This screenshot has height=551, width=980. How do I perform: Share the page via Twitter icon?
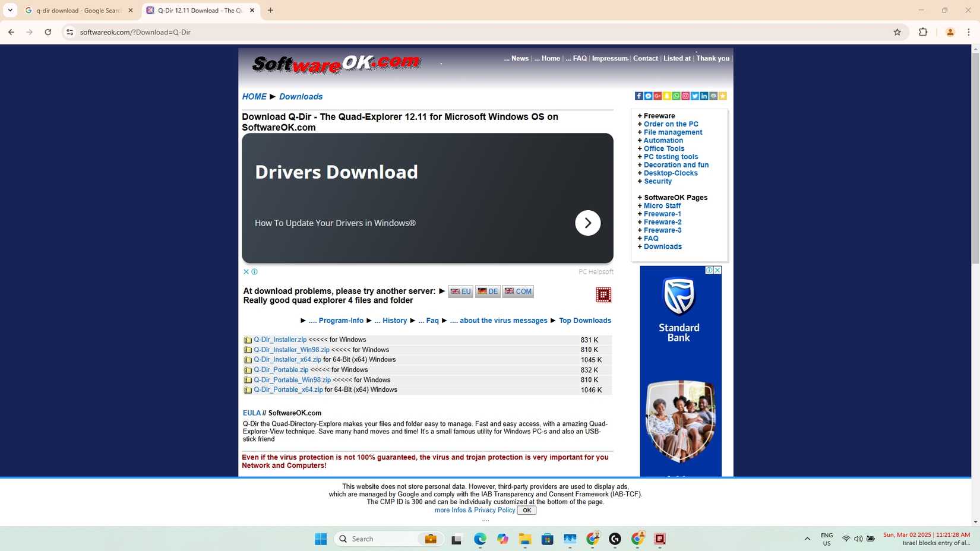(695, 96)
